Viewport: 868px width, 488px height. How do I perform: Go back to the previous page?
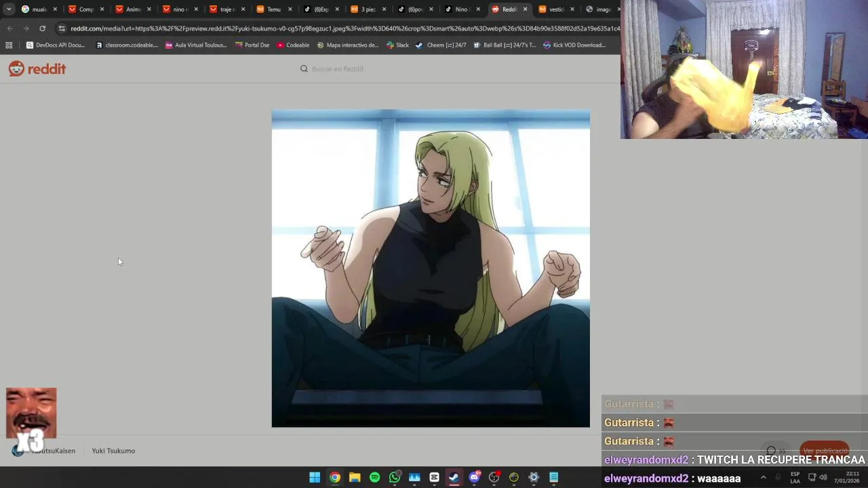9,28
